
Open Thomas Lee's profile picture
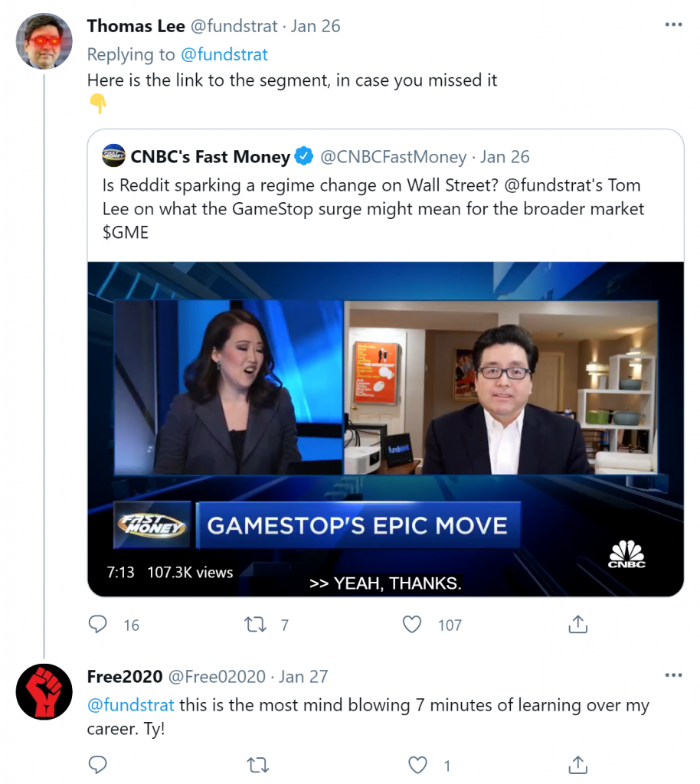click(44, 41)
